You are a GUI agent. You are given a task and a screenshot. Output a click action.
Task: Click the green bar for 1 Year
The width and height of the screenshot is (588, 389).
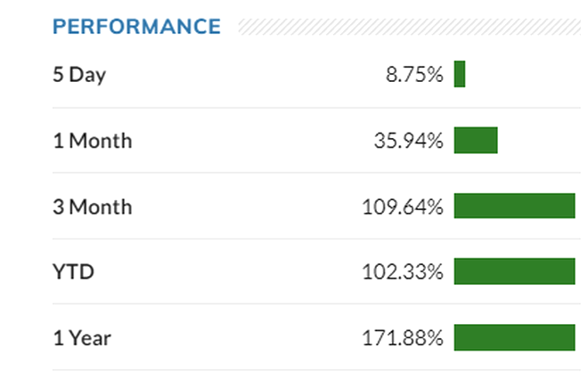(x=514, y=337)
